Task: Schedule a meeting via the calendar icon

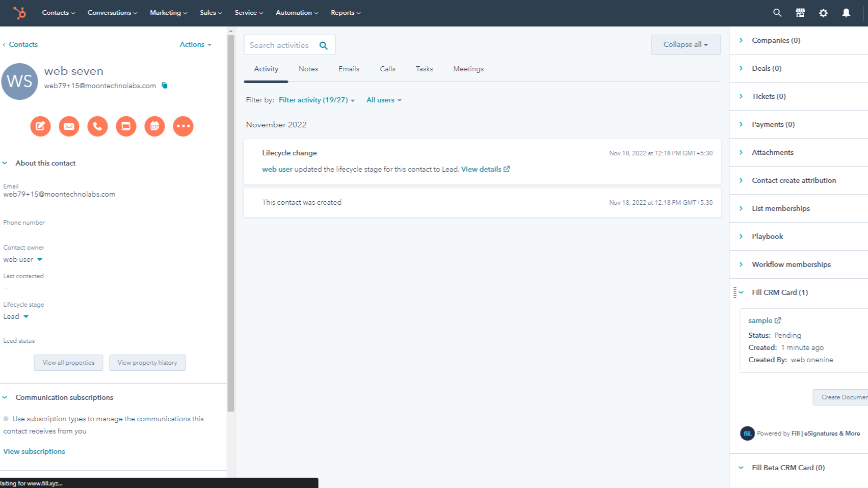Action: 154,126
